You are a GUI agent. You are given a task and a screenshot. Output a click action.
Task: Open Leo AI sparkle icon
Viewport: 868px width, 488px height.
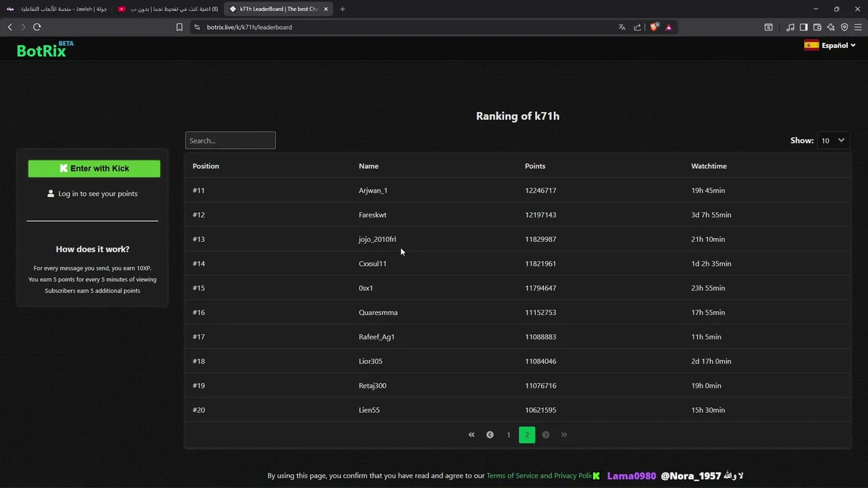(x=831, y=27)
